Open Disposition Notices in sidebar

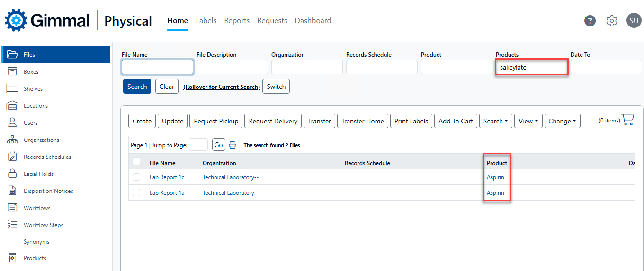(x=48, y=191)
